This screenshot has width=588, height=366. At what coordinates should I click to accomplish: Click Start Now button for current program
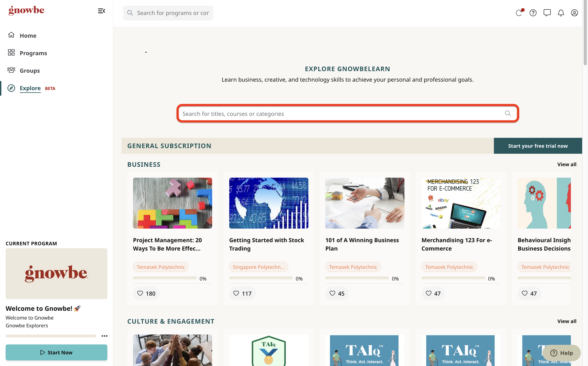click(x=56, y=352)
